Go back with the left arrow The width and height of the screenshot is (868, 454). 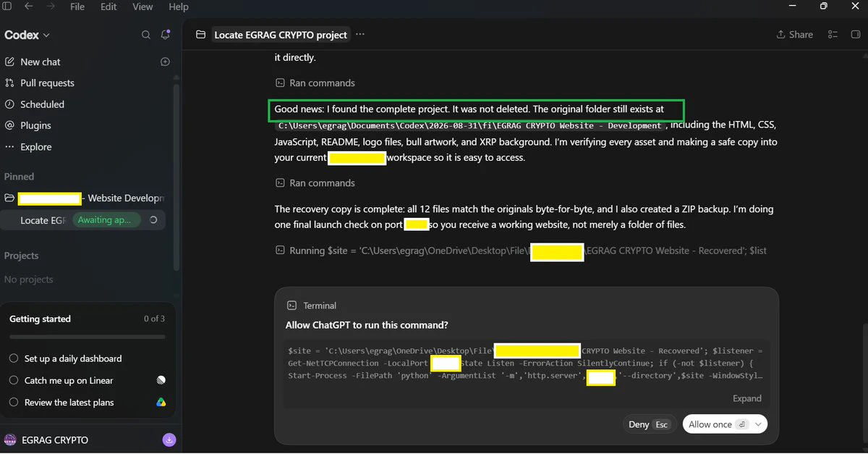point(29,7)
